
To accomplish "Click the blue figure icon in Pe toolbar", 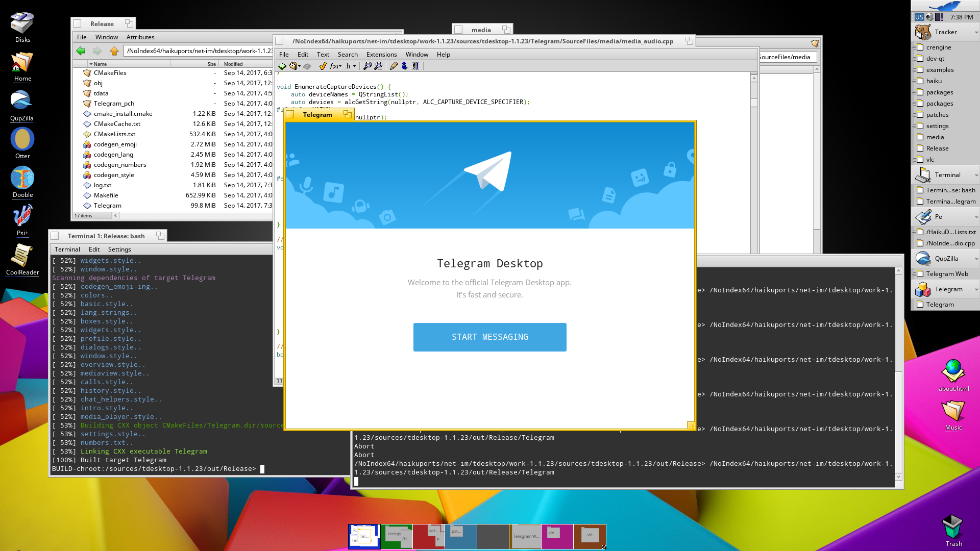I will click(x=404, y=66).
